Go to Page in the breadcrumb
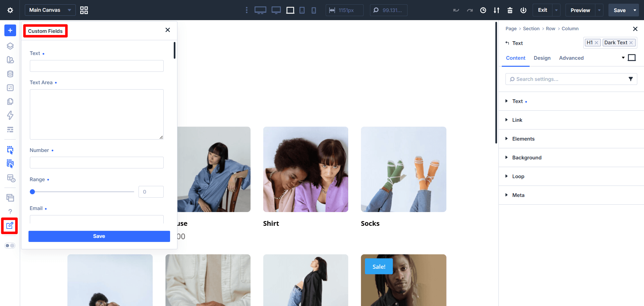Screen dimensions: 644x306 [x=511, y=29]
